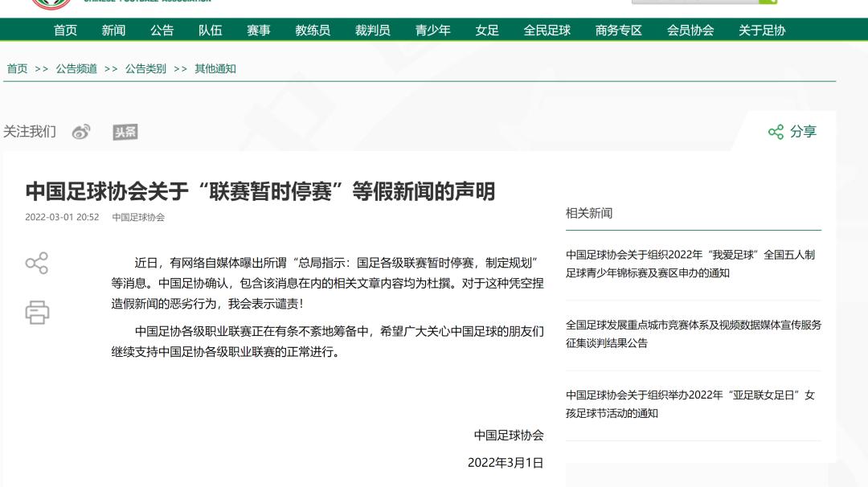Go to 公告类别 in the breadcrumb
The image size is (868, 487).
pos(145,68)
